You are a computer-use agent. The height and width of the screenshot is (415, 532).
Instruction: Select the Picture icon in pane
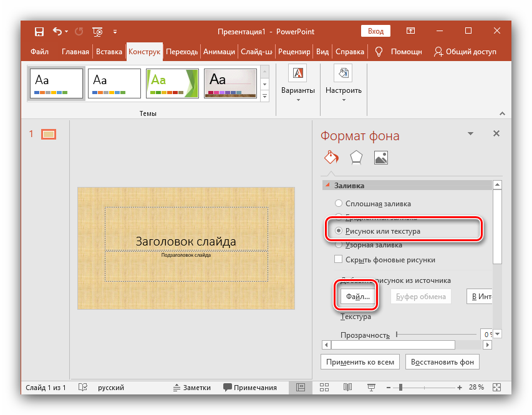tap(381, 158)
